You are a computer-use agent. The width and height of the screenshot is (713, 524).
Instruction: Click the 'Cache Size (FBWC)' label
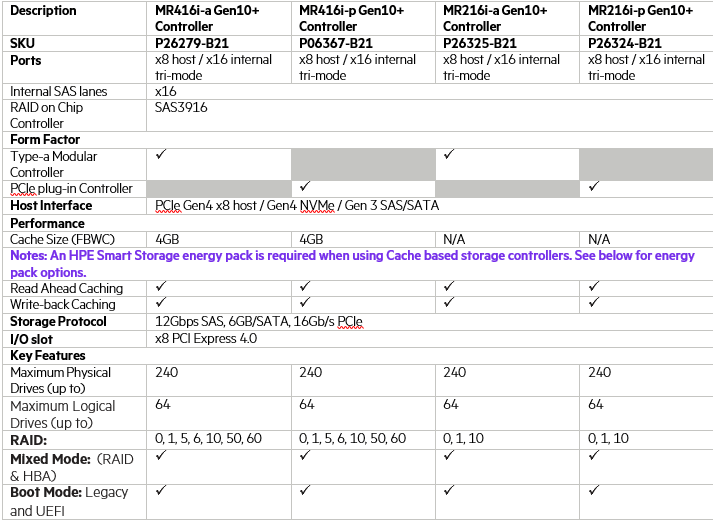(x=62, y=239)
